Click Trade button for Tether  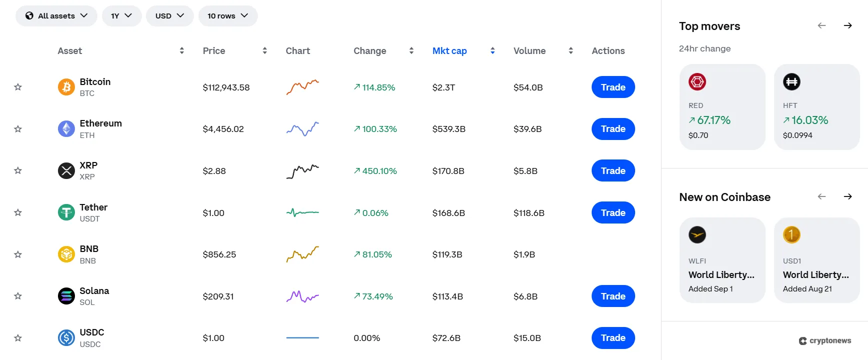click(x=613, y=212)
